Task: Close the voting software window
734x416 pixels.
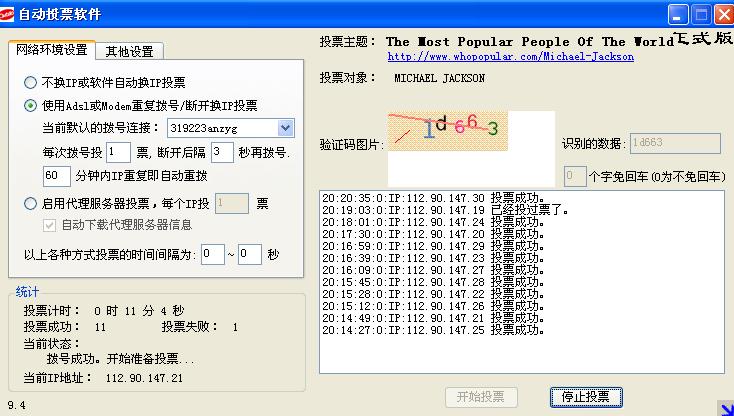Action: [x=723, y=15]
